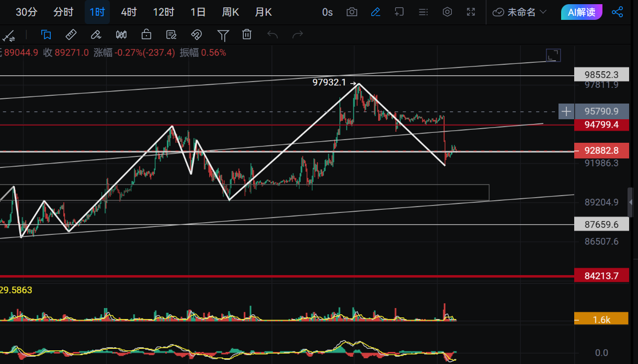This screenshot has width=638, height=364.
Task: Click the share icon
Action: [x=617, y=12]
